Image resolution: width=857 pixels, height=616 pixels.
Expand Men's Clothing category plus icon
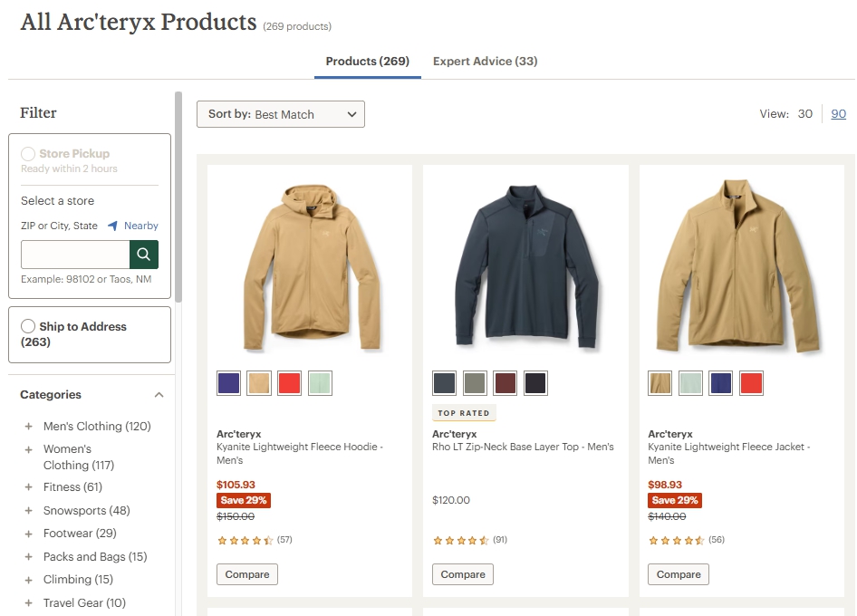click(28, 427)
